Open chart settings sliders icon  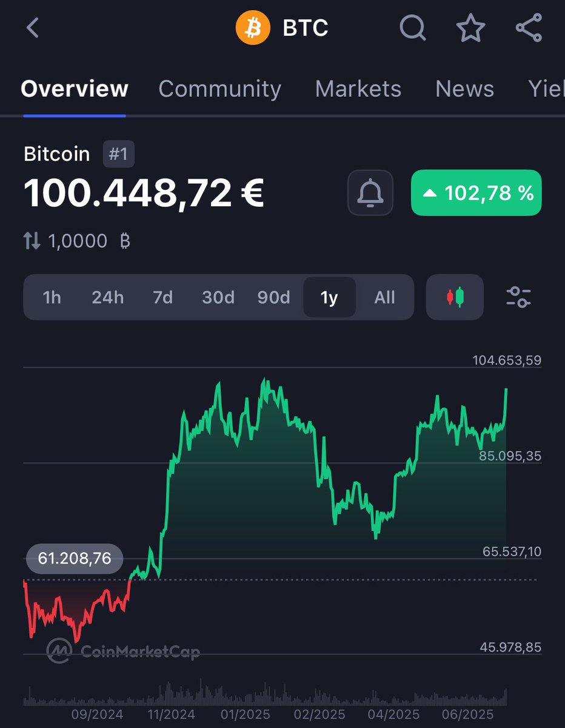pos(518,297)
